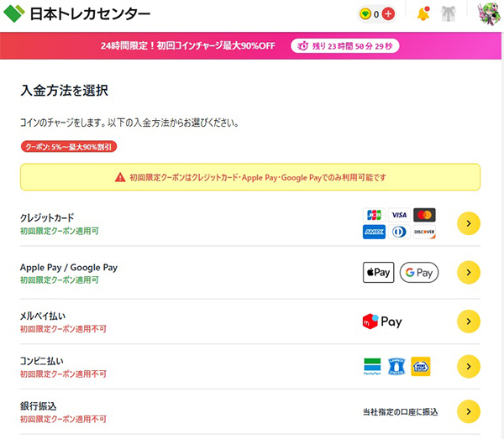Click 初回限定クーポン適用不可 under メルペイ払い
This screenshot has height=439, width=504.
[x=63, y=329]
